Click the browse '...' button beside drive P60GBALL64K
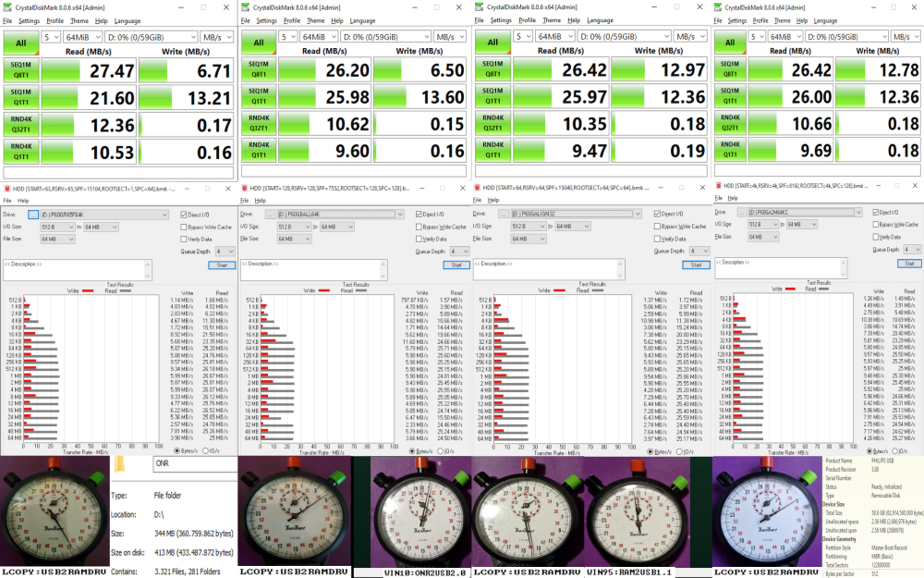924x578 pixels. click(x=270, y=215)
